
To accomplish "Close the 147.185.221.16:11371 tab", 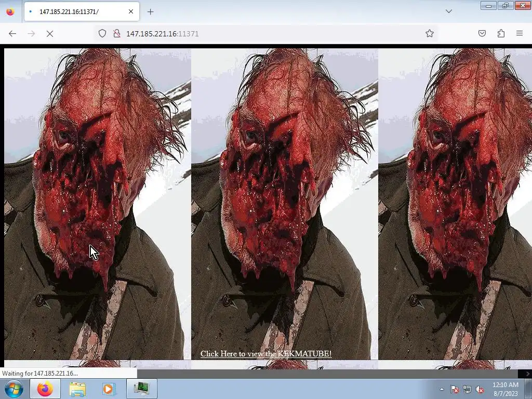I will click(131, 11).
